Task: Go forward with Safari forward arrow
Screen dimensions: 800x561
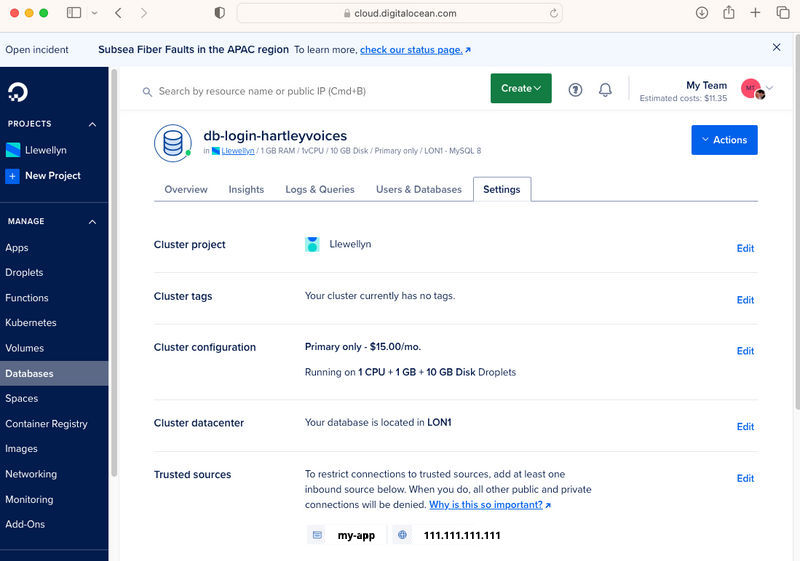Action: click(143, 13)
